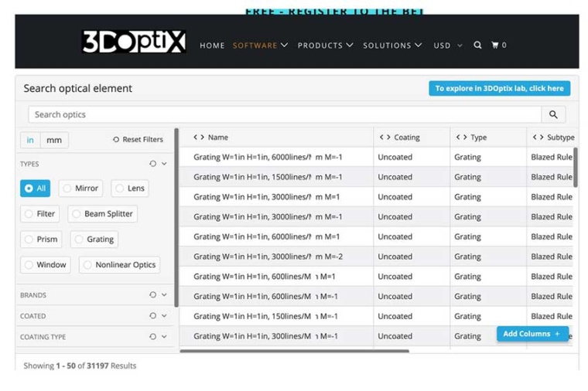Select the Mirror radio button
588x391 pixels.
67,189
